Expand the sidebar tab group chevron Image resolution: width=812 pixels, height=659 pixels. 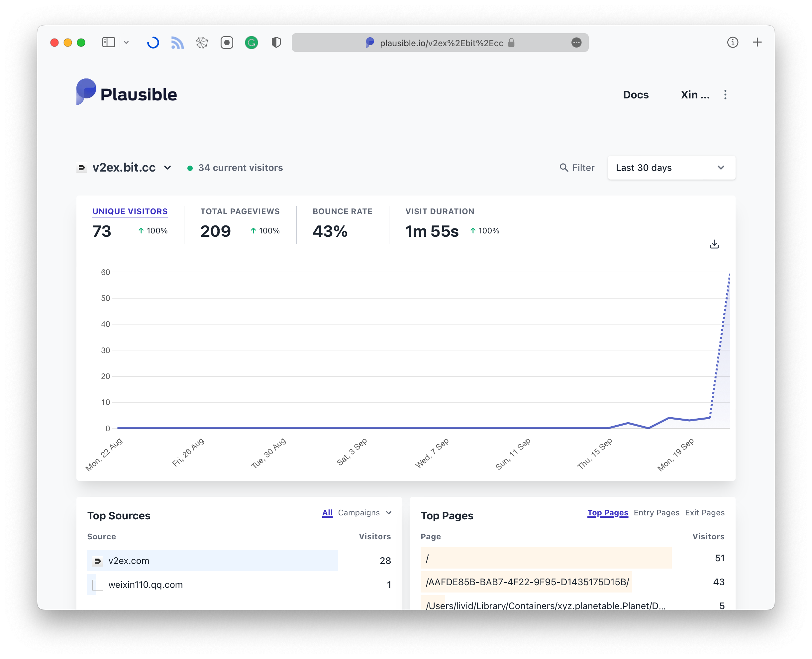coord(126,43)
